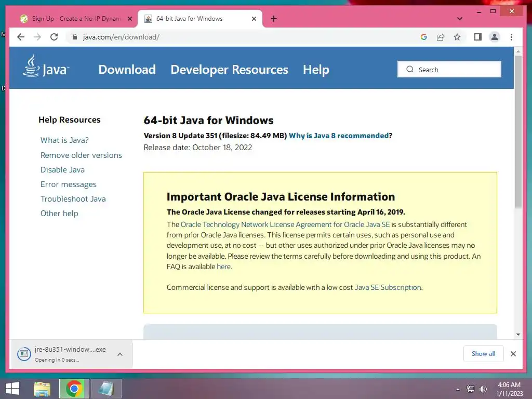Image resolution: width=532 pixels, height=399 pixels.
Task: Show hidden system tray icons
Action: point(458,389)
